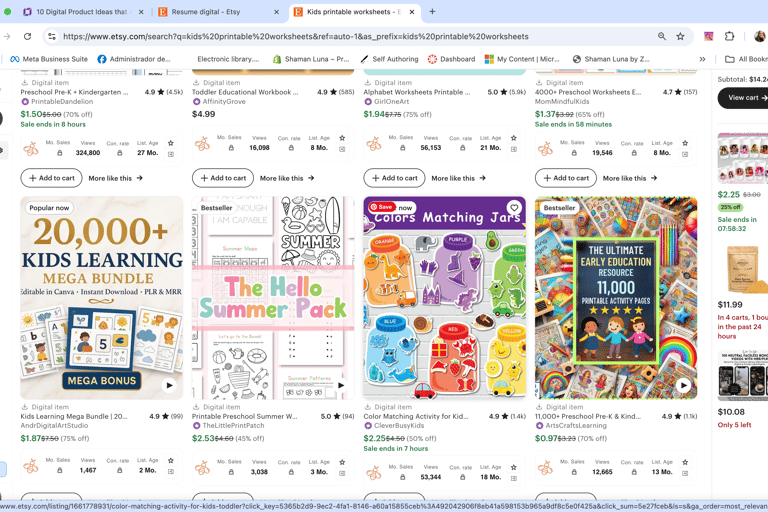The height and width of the screenshot is (512, 768).
Task: Open site information control in address bar
Action: point(52,36)
